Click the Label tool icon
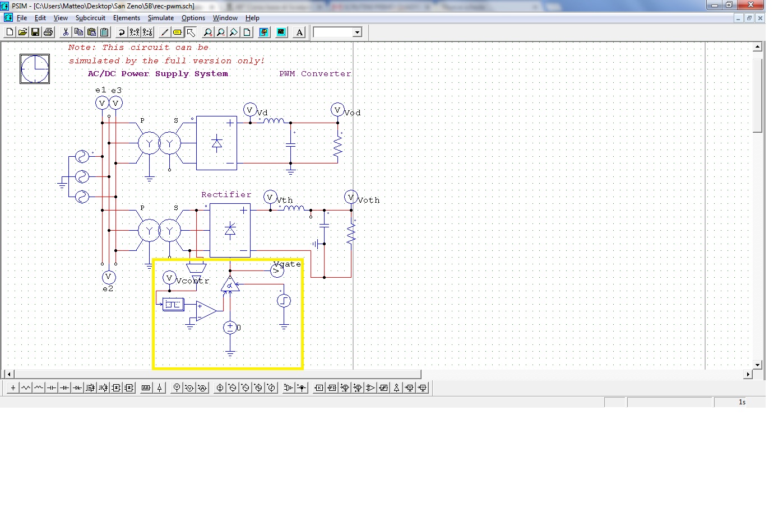Screen dimensions: 778x532 [178, 32]
